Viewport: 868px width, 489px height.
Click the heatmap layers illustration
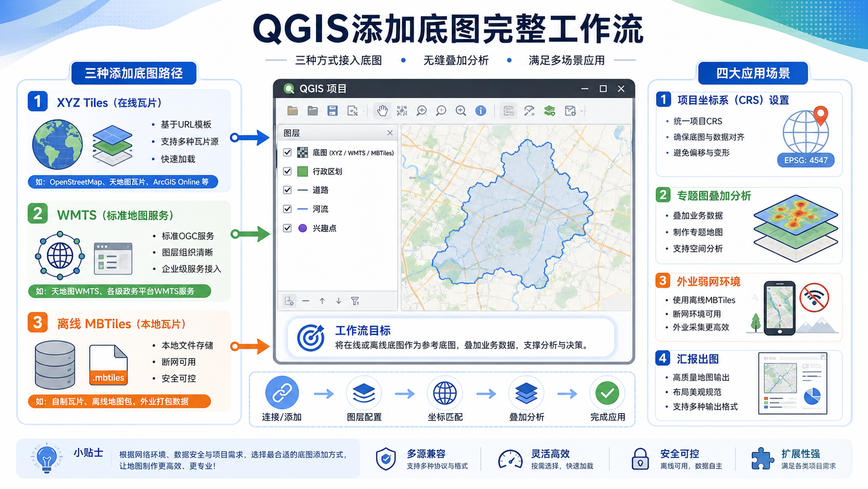pyautogui.click(x=796, y=228)
